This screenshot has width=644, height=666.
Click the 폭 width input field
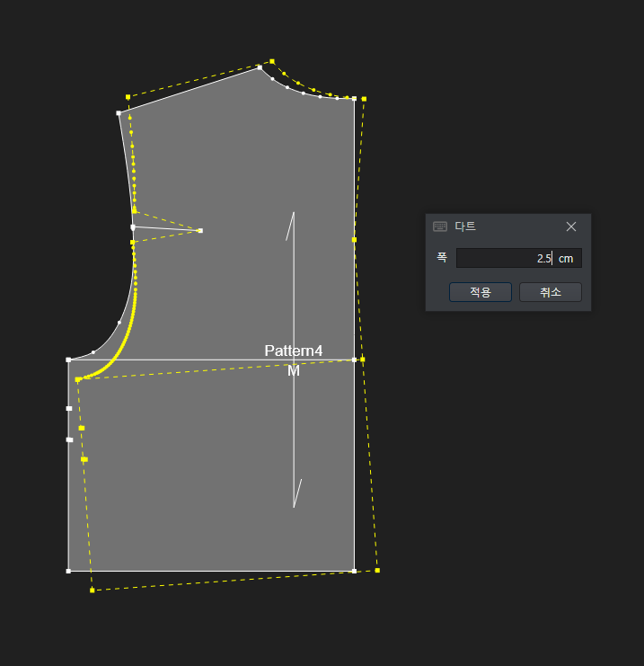(519, 258)
